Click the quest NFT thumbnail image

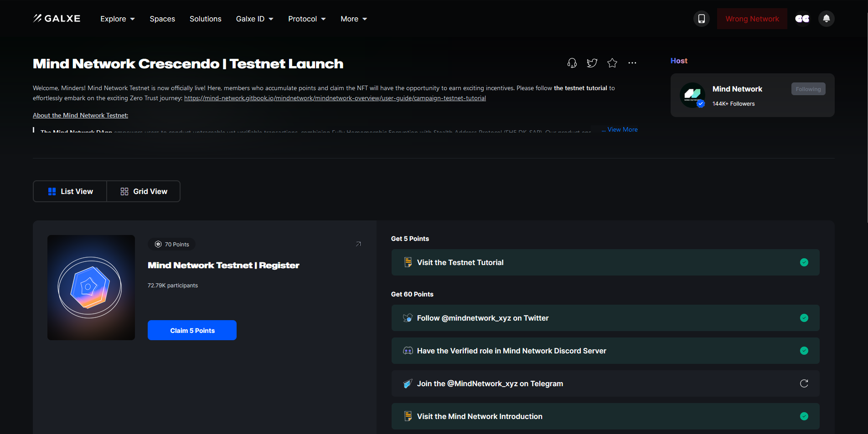91,287
